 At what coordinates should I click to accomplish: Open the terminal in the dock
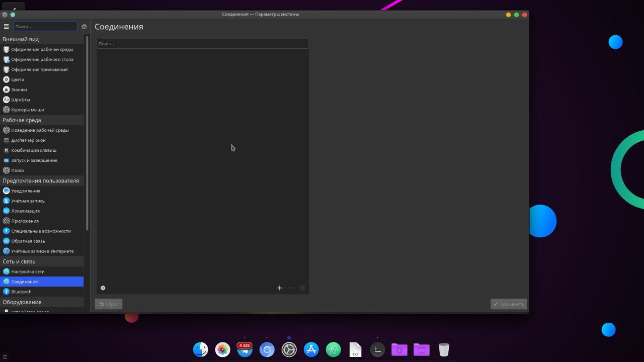(378, 349)
